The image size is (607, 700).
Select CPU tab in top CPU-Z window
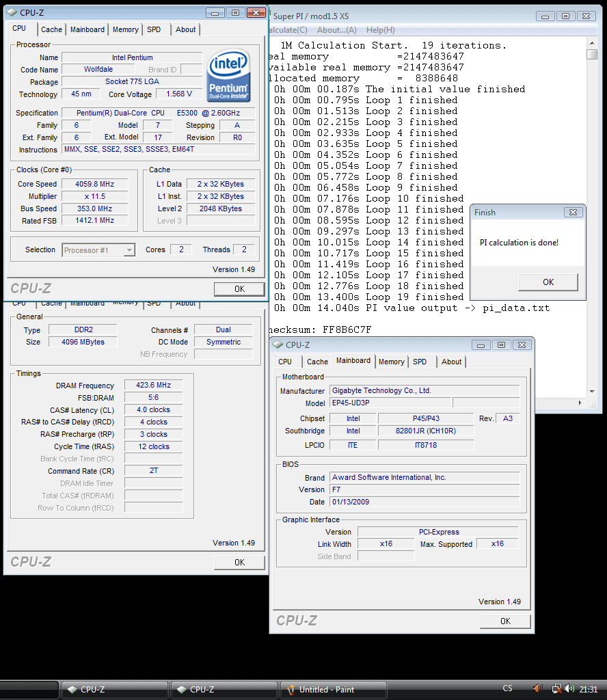[19, 28]
